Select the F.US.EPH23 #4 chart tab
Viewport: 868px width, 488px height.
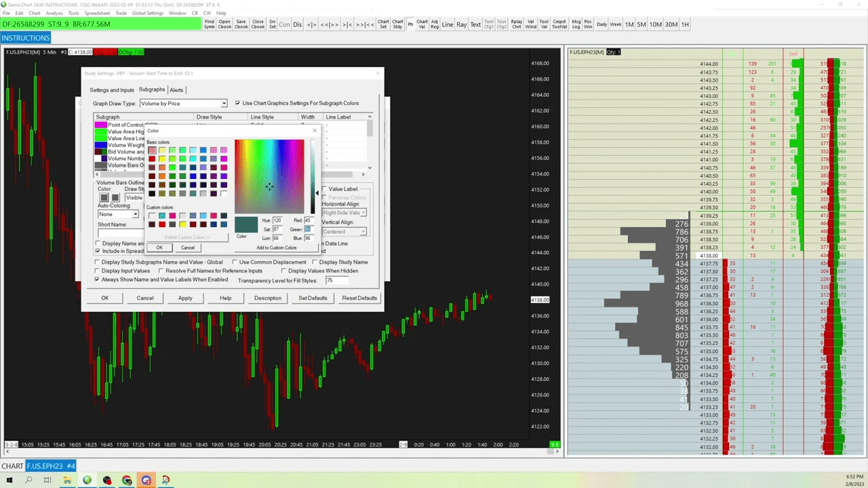52,466
